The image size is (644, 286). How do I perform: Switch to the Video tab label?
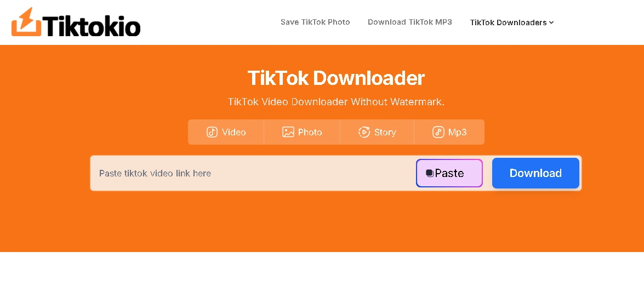233,132
